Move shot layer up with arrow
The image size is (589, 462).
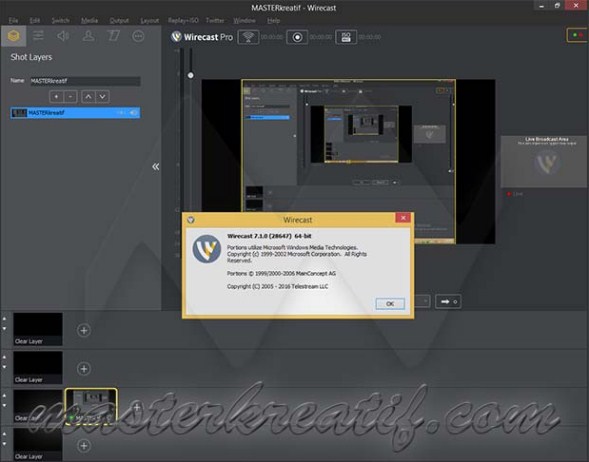88,97
